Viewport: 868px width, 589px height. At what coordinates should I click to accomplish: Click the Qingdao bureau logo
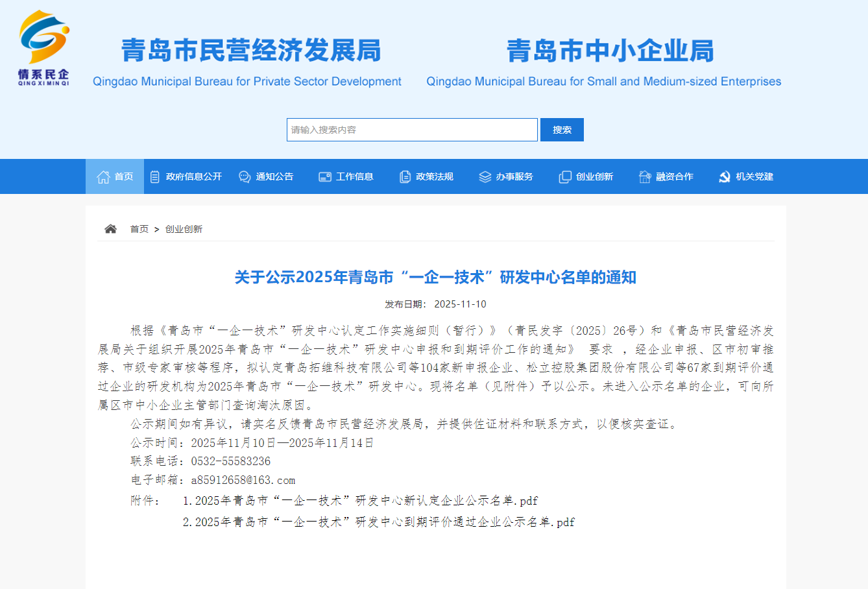(x=43, y=48)
